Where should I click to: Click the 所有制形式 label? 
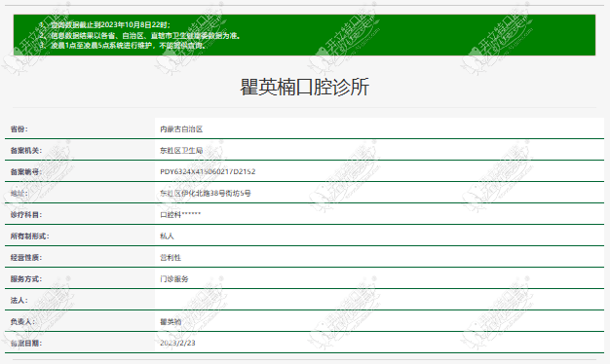coord(29,236)
